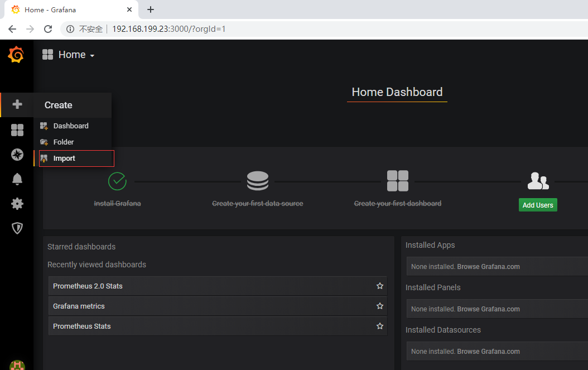Click the Home dashboard grid icon
Screen dimensions: 588x370
pyautogui.click(x=47, y=55)
